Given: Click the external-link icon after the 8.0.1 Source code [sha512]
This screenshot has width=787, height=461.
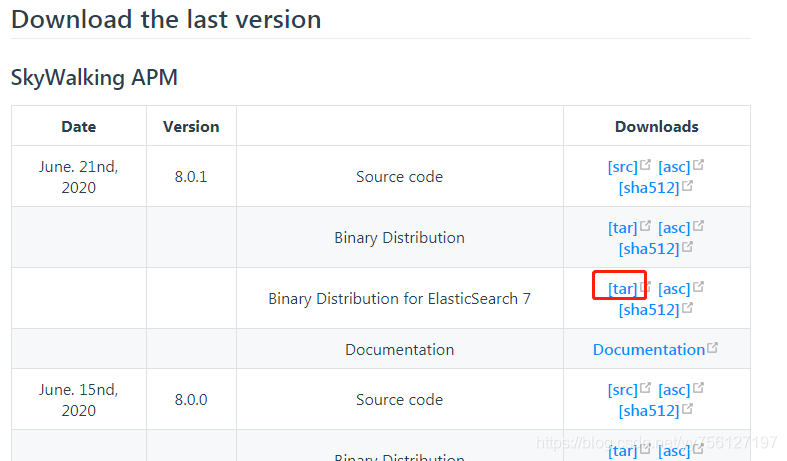Looking at the screenshot, I should click(x=687, y=185).
